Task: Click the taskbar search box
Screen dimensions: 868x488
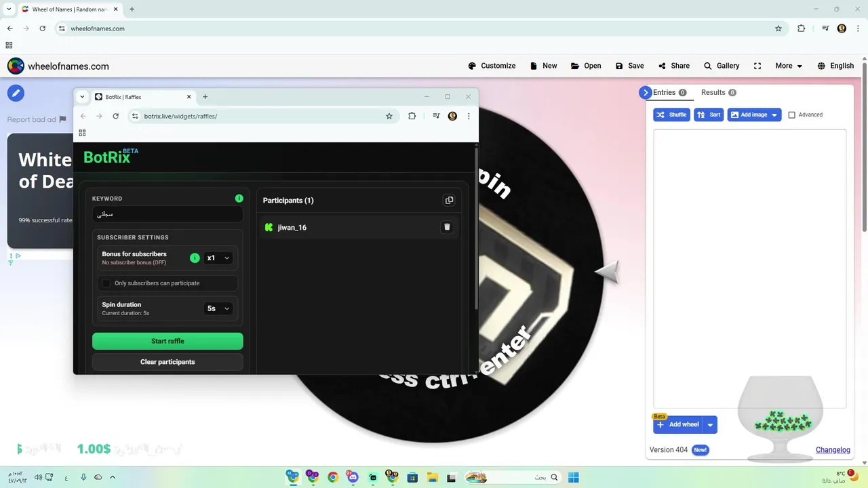Action: tap(513, 477)
